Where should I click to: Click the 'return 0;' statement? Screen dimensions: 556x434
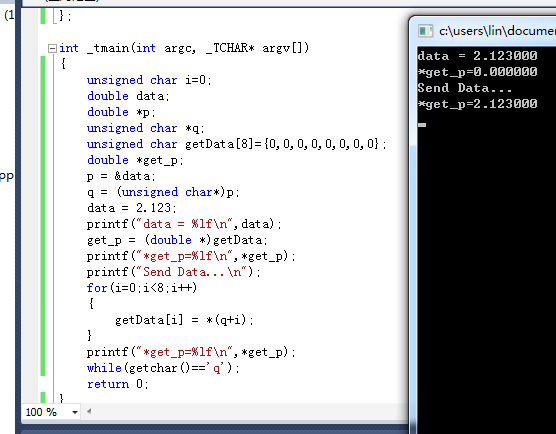tap(117, 384)
